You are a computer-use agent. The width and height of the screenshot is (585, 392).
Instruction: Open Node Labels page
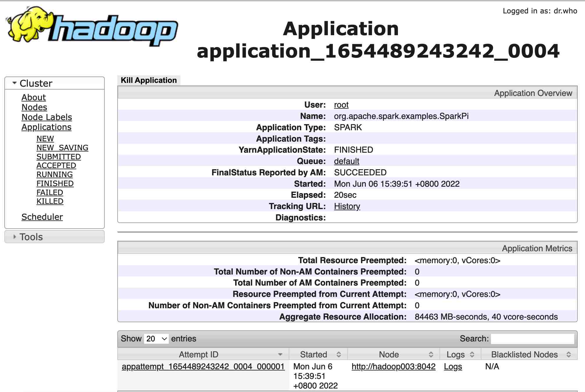pos(47,117)
